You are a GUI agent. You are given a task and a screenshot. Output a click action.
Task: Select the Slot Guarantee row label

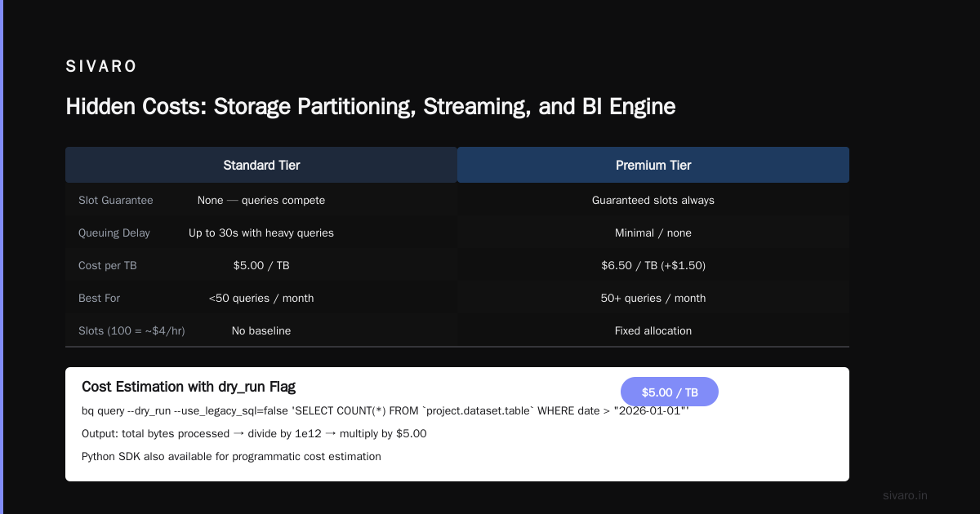(116, 200)
